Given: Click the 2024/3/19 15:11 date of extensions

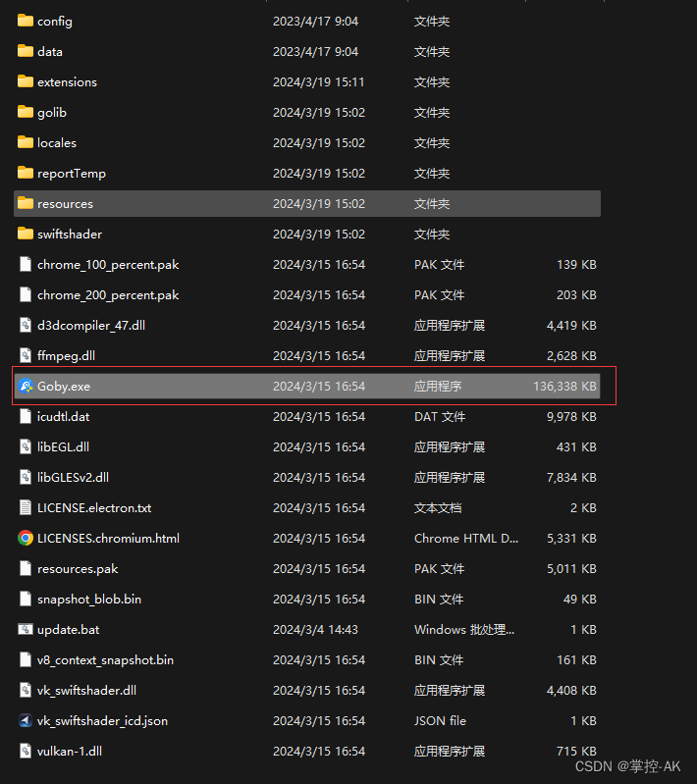Looking at the screenshot, I should pyautogui.click(x=318, y=82).
